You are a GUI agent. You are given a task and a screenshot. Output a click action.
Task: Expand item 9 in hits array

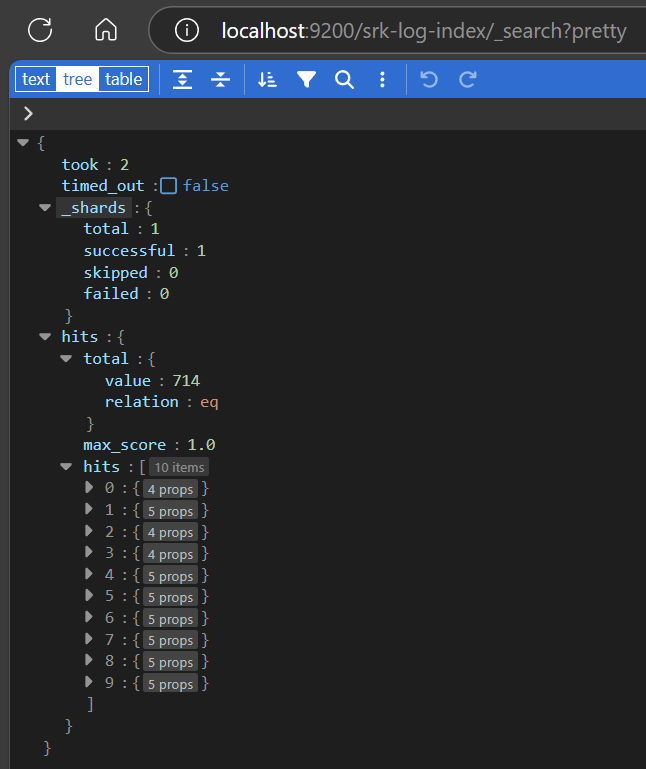tap(91, 684)
